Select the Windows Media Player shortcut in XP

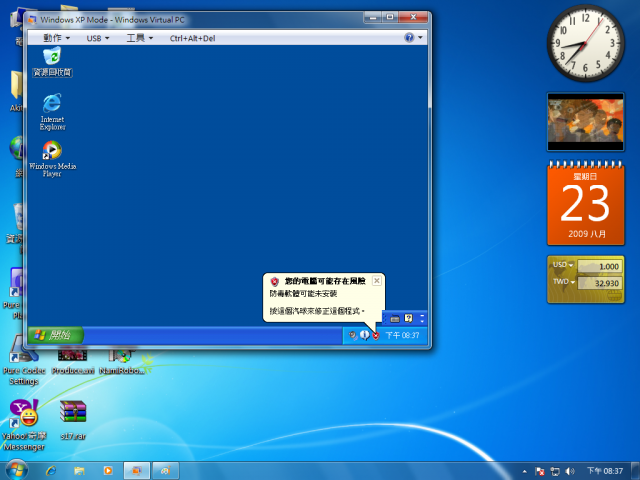pyautogui.click(x=52, y=159)
